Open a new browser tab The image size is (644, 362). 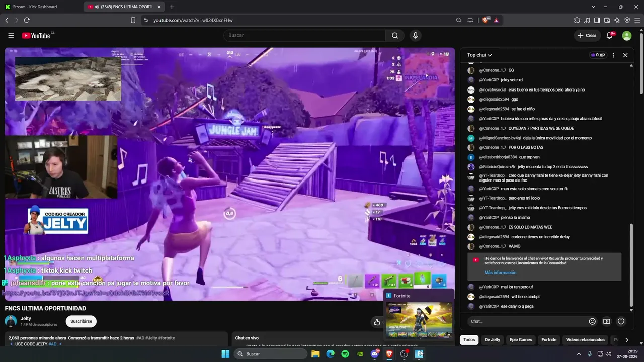pyautogui.click(x=172, y=7)
